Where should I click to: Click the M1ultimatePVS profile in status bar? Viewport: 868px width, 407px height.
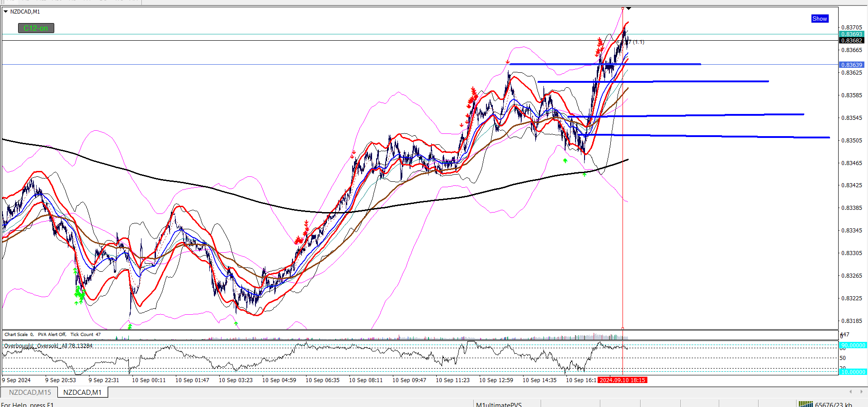[499, 404]
